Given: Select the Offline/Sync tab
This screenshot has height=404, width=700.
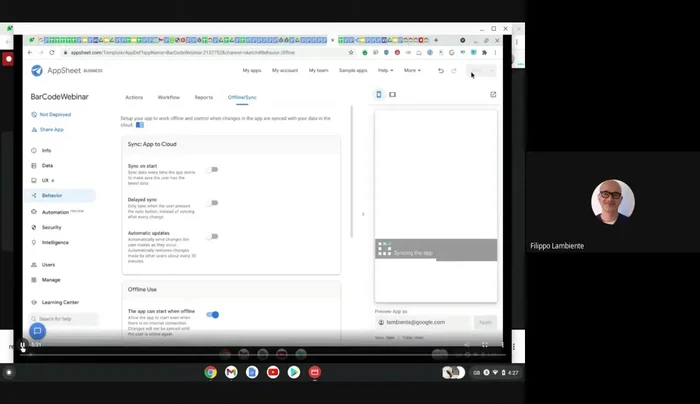Looking at the screenshot, I should click(x=242, y=97).
